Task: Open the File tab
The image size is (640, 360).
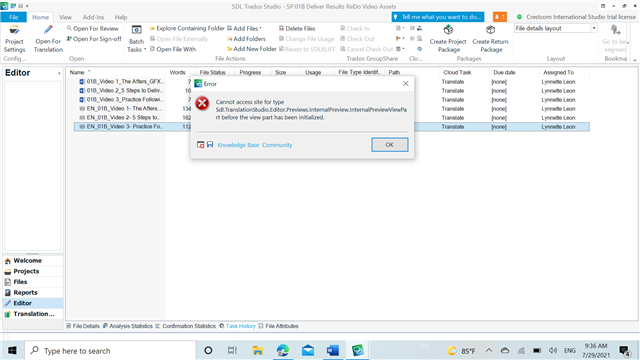Action: pyautogui.click(x=13, y=17)
